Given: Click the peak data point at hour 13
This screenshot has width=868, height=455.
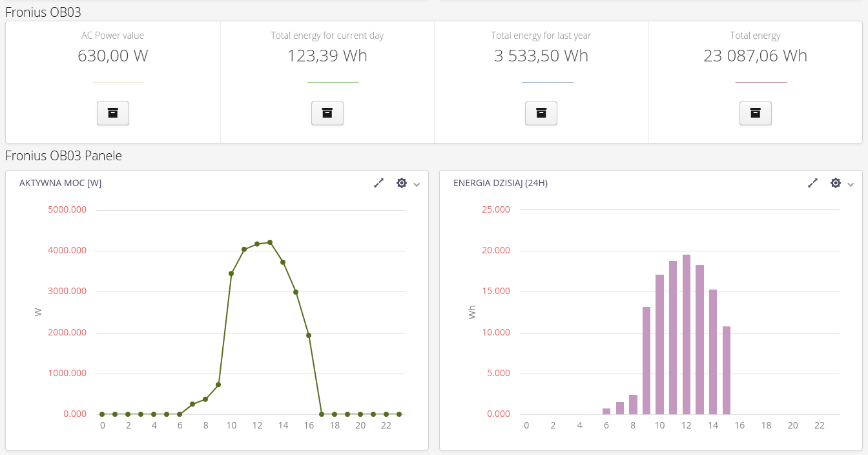Looking at the screenshot, I should pyautogui.click(x=270, y=242).
